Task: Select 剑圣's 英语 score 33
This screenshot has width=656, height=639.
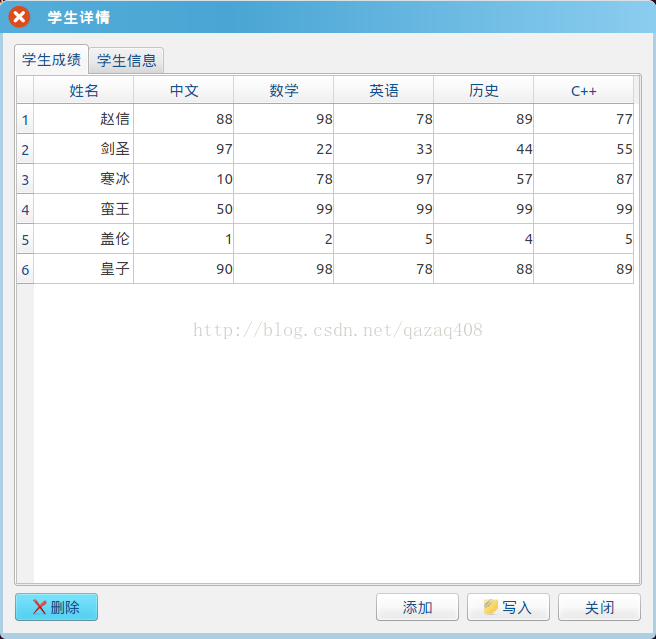Action: pyautogui.click(x=384, y=149)
